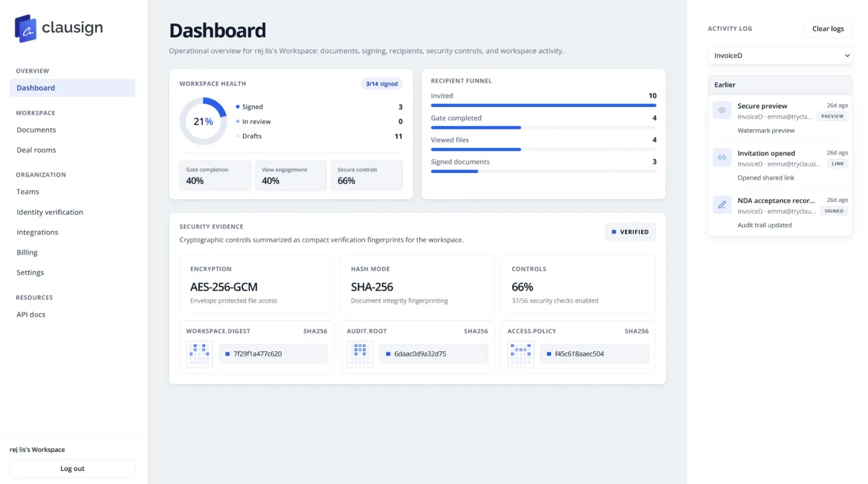Click the Clausign logo icon
The image size is (868, 484).
point(26,28)
